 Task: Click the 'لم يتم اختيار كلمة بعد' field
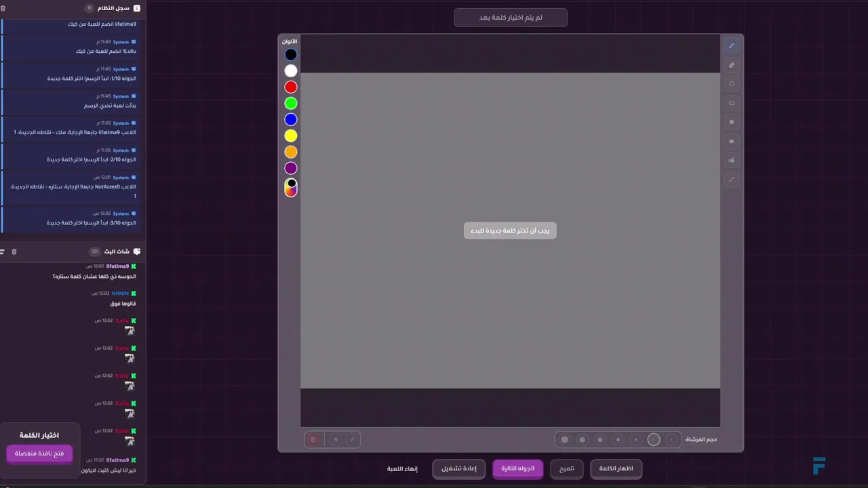[x=511, y=18]
